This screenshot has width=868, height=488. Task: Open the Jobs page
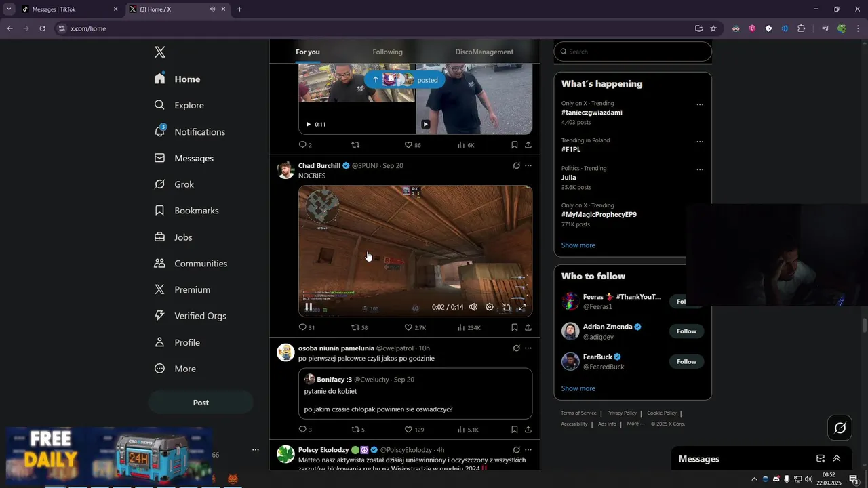[x=174, y=237]
